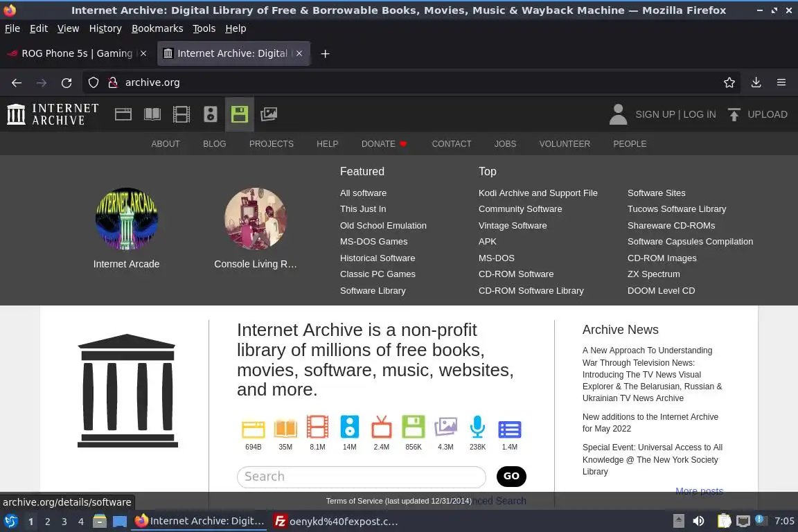The height and width of the screenshot is (532, 798).
Task: Open the All software link
Action: coord(363,193)
